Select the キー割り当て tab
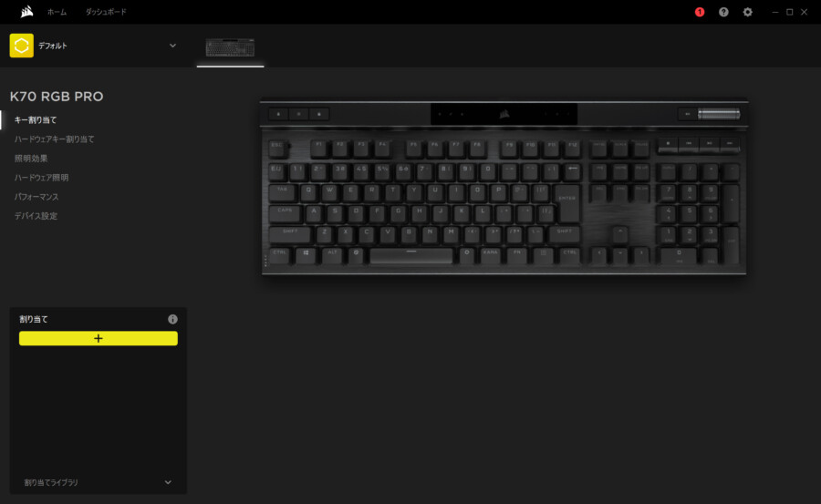 pos(36,120)
